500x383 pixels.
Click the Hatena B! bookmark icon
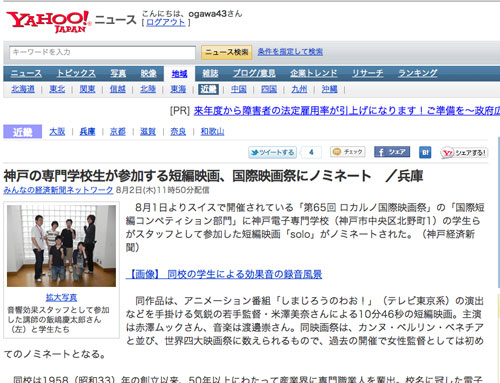click(x=425, y=152)
